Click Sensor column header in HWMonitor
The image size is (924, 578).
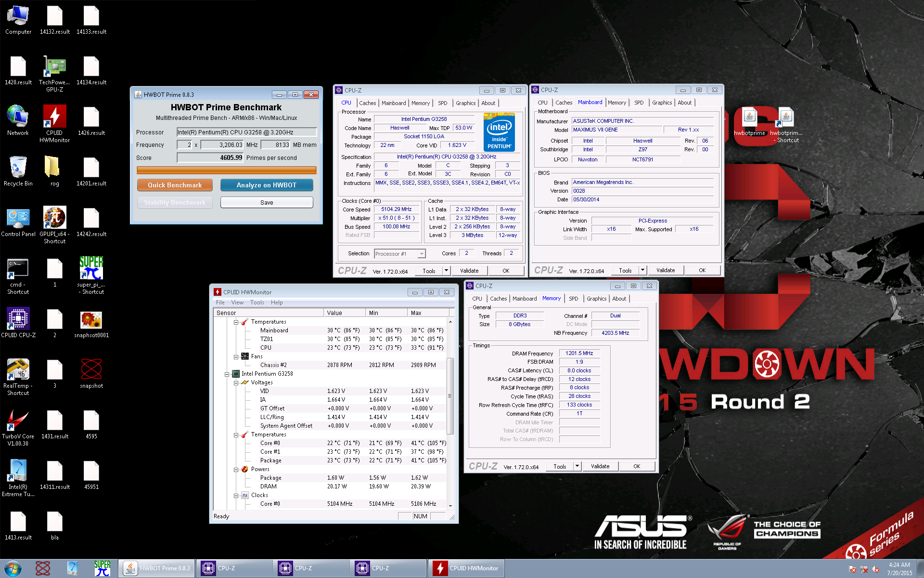point(269,313)
